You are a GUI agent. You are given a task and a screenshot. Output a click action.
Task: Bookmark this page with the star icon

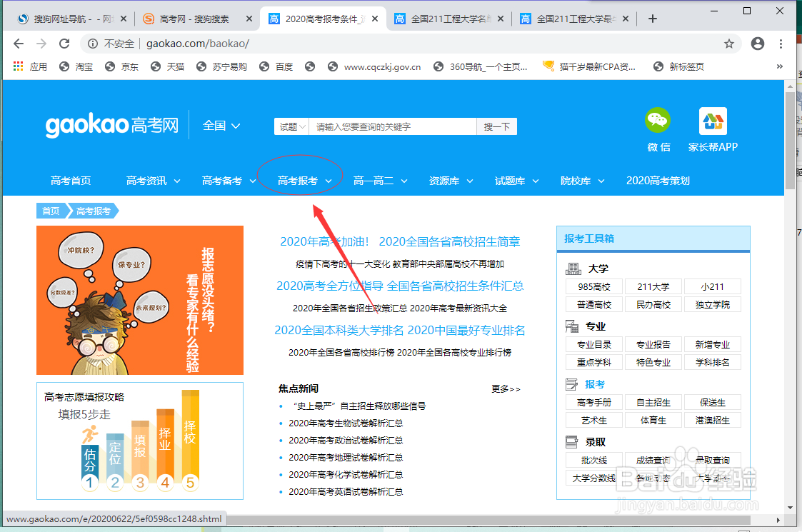tap(729, 44)
